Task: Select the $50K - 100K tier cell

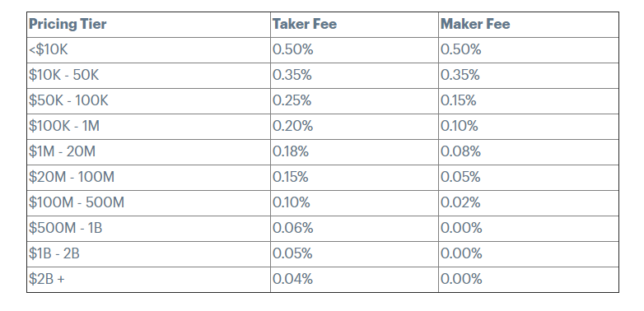Action: coord(149,101)
